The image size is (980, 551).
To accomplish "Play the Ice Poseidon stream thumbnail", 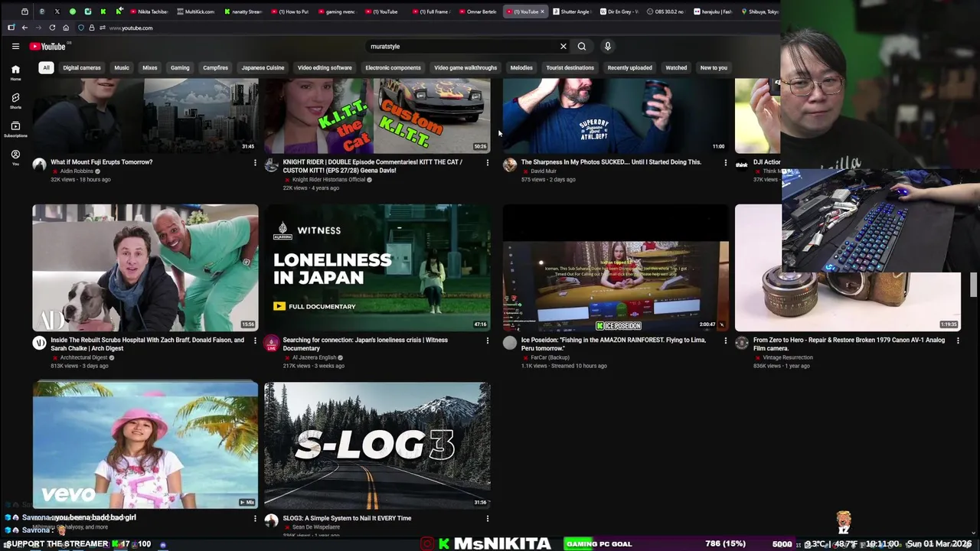I will pos(616,268).
